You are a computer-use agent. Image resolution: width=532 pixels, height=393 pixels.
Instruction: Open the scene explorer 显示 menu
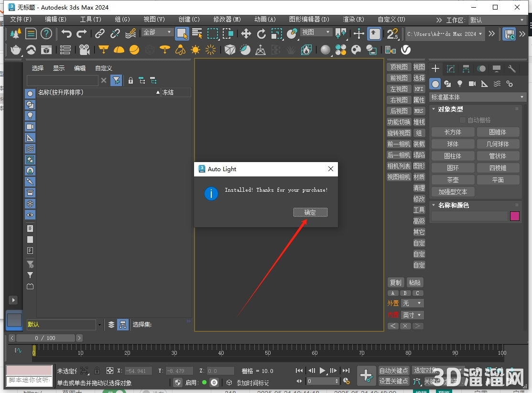pyautogui.click(x=59, y=68)
